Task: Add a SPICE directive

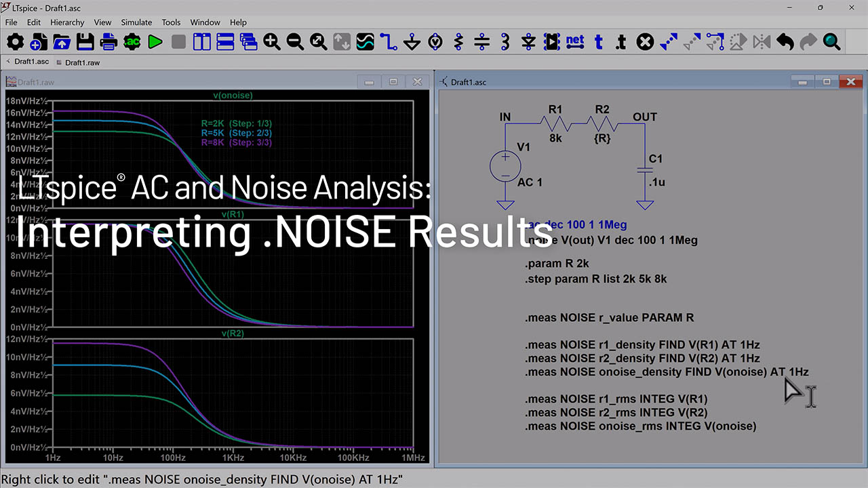Action: coord(621,42)
